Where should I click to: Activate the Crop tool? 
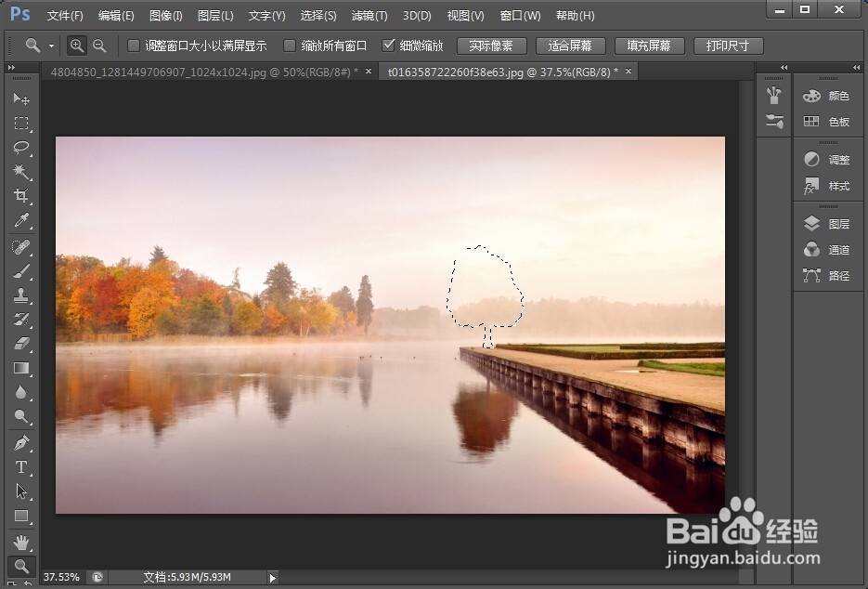(x=21, y=196)
